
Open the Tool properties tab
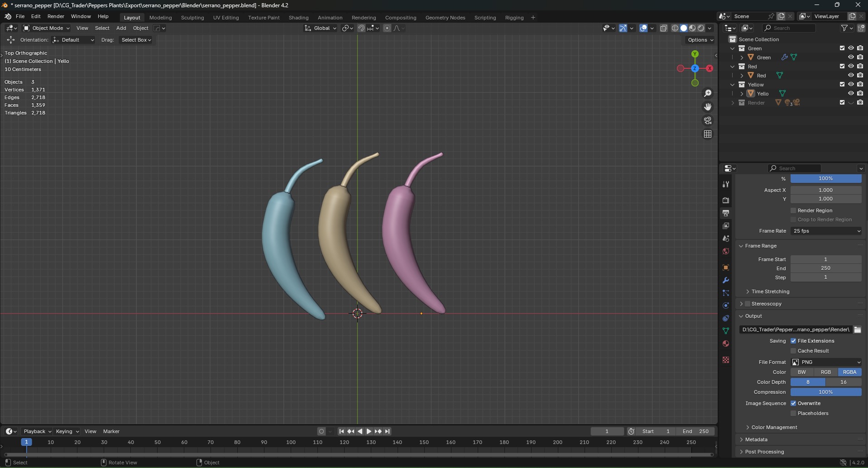[726, 184]
